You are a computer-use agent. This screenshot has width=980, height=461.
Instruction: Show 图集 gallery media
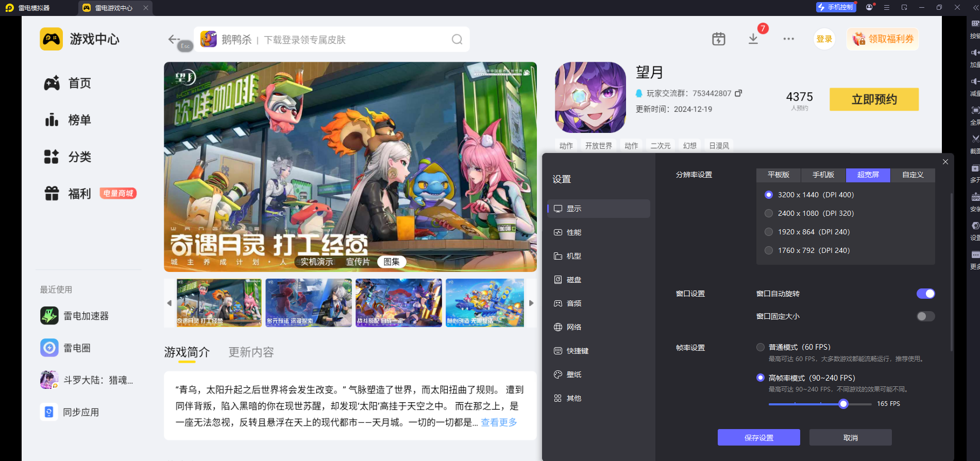[x=392, y=262]
